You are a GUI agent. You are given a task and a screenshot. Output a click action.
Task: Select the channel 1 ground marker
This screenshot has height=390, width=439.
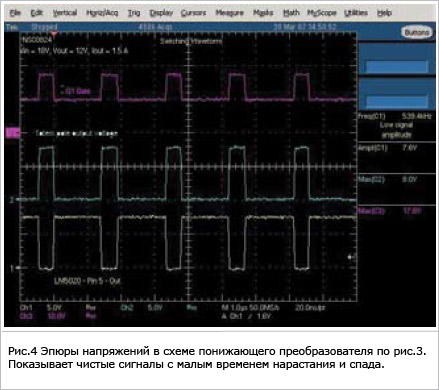click(12, 268)
